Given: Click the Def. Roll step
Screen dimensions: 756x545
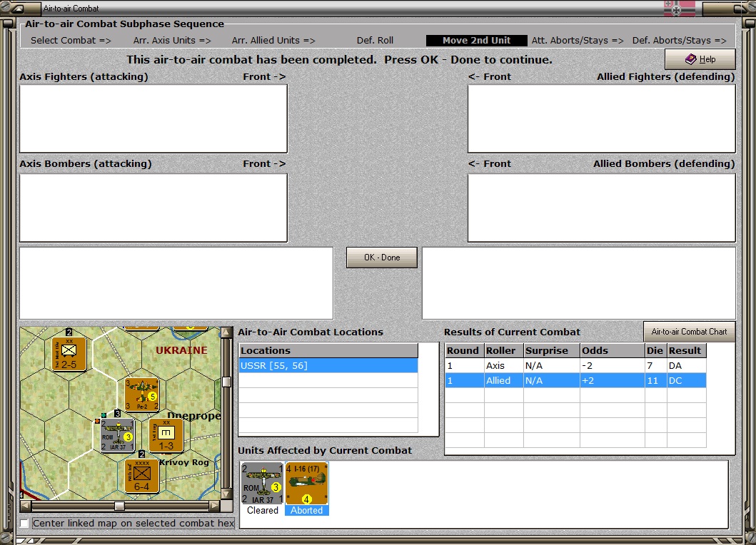Looking at the screenshot, I should coord(375,41).
